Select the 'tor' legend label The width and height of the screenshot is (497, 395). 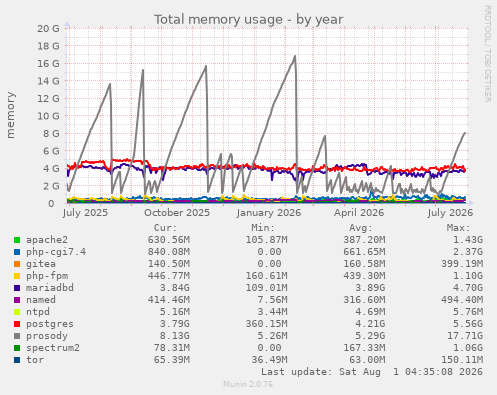pyautogui.click(x=35, y=360)
